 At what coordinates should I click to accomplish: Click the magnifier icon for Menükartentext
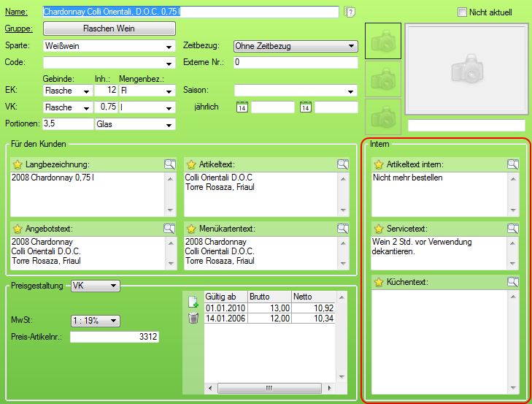click(x=342, y=229)
